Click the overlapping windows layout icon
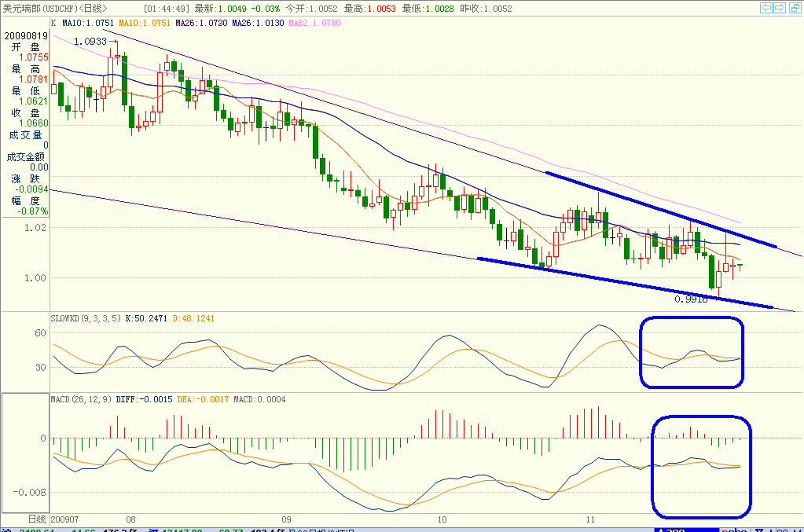The width and height of the screenshot is (804, 532). point(796,8)
